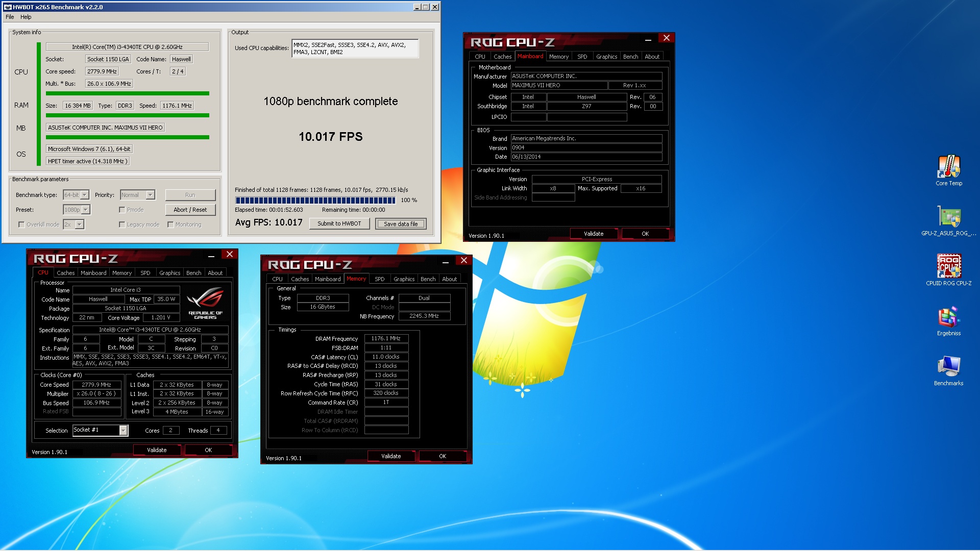Toggle the Legacy mode checkbox

pyautogui.click(x=122, y=224)
